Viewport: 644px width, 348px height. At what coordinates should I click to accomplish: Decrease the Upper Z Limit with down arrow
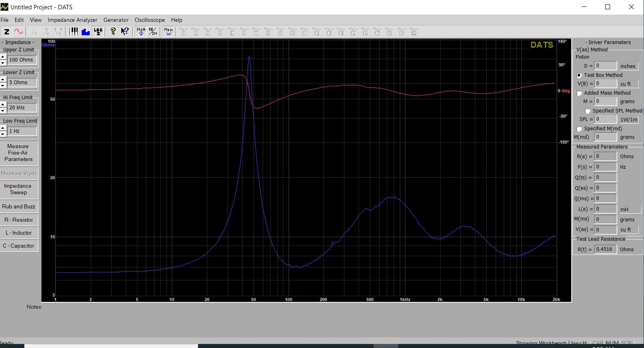[3, 63]
